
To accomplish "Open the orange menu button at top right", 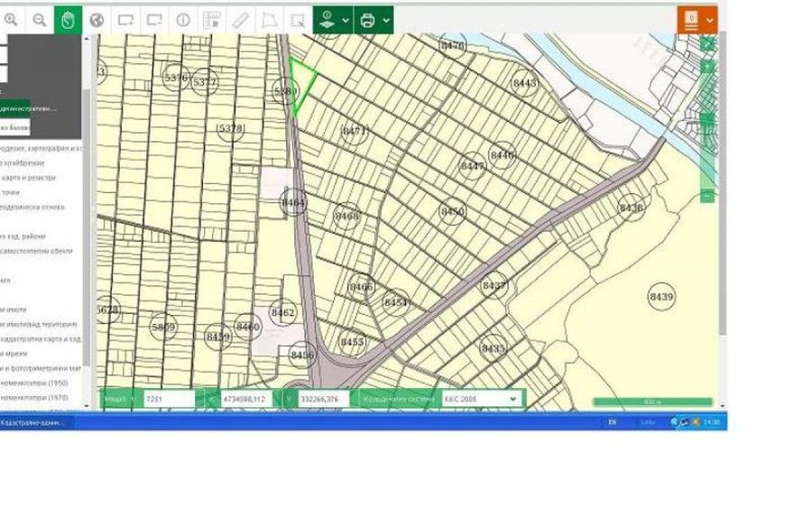I will (697, 19).
